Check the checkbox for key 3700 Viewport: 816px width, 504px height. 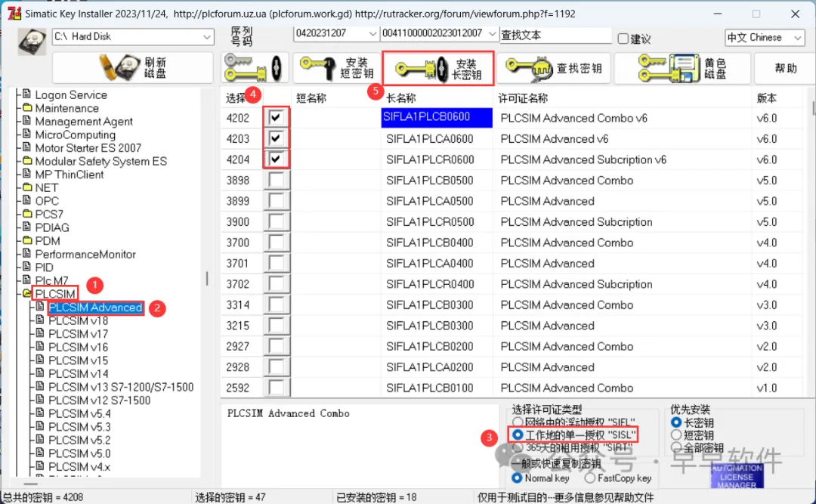(276, 242)
